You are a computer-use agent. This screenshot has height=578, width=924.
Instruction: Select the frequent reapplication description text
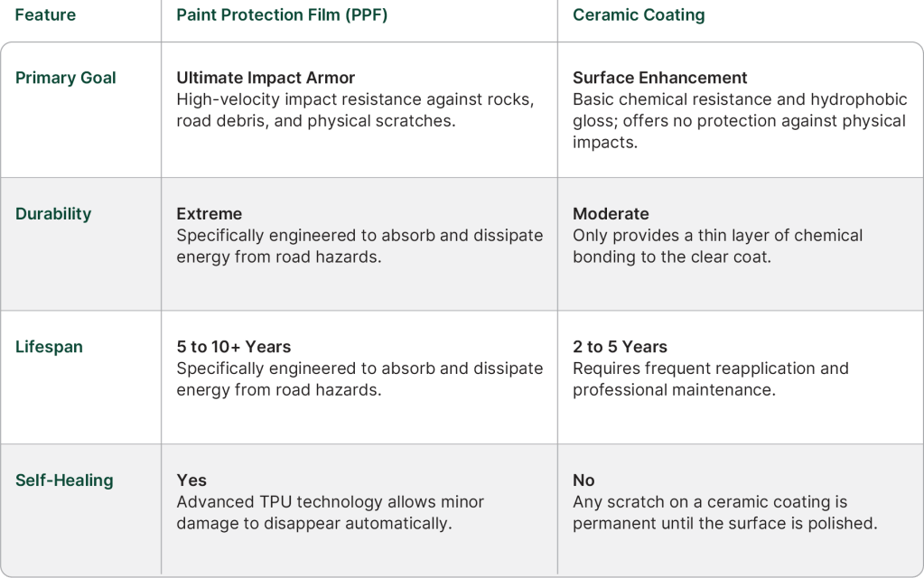tap(710, 379)
